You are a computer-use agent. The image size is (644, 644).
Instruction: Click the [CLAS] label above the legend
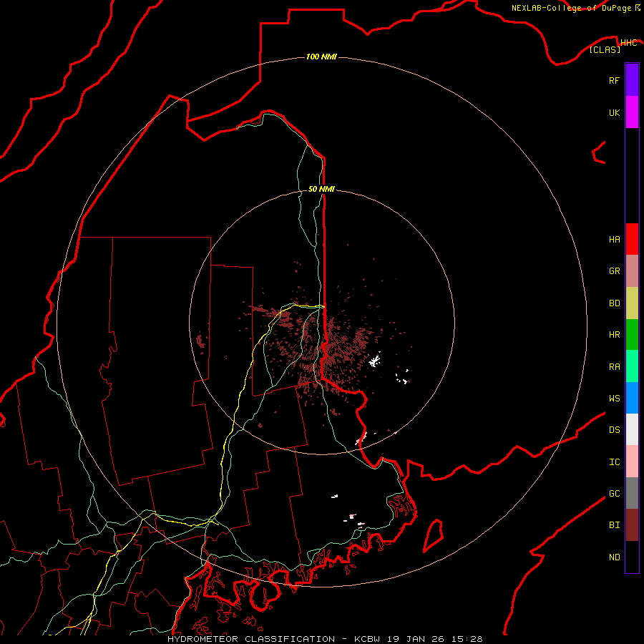click(605, 49)
